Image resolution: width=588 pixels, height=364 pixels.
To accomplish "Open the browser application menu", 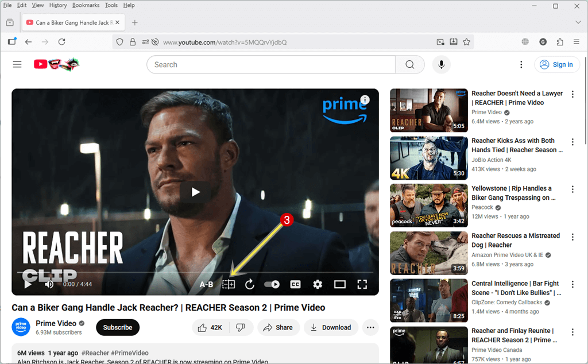I will [x=577, y=42].
